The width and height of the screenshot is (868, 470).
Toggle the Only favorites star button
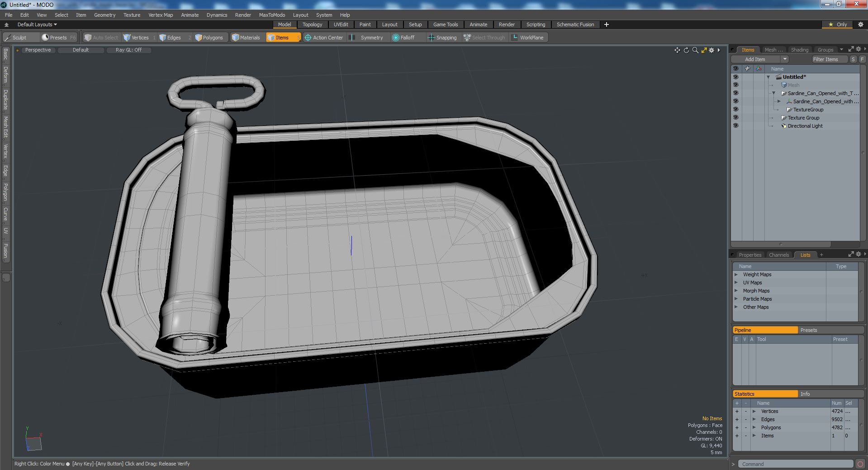coord(837,24)
